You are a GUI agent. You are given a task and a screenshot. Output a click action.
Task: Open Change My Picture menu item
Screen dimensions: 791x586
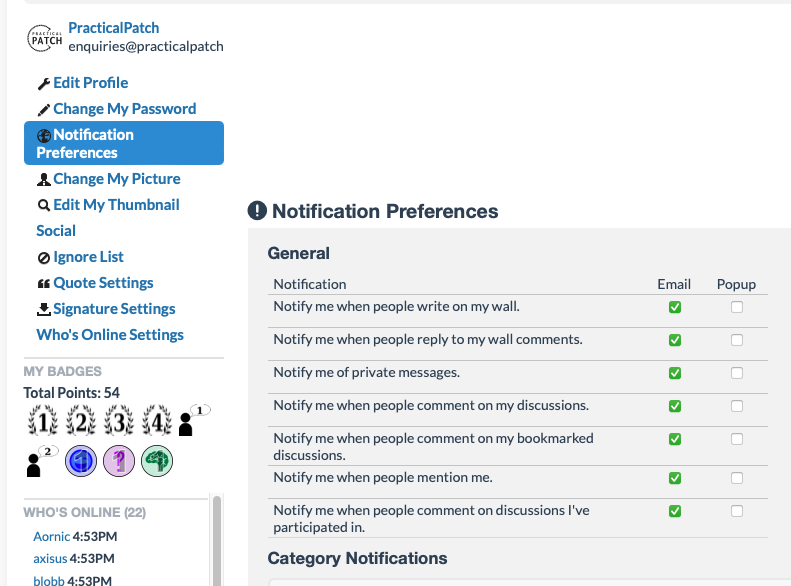point(117,179)
